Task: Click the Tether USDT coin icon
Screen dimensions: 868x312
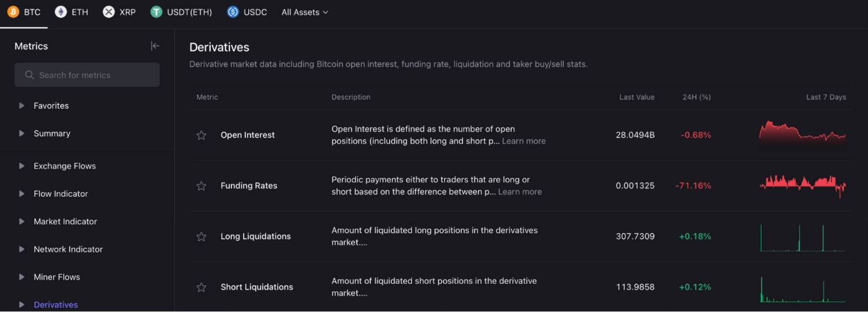Action: point(156,12)
